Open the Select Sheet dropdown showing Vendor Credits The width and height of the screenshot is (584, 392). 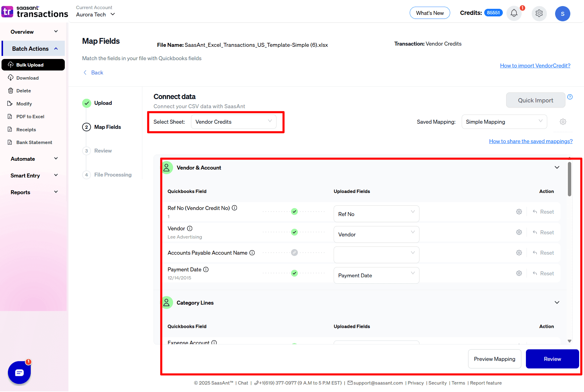point(234,122)
